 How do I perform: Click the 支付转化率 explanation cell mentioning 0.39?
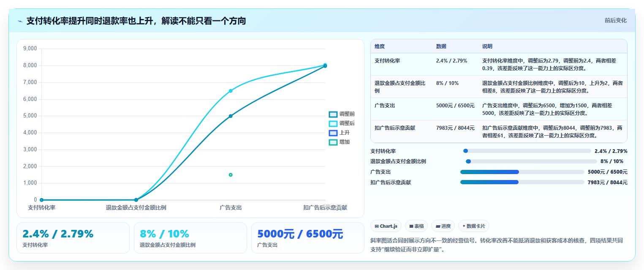pos(552,64)
